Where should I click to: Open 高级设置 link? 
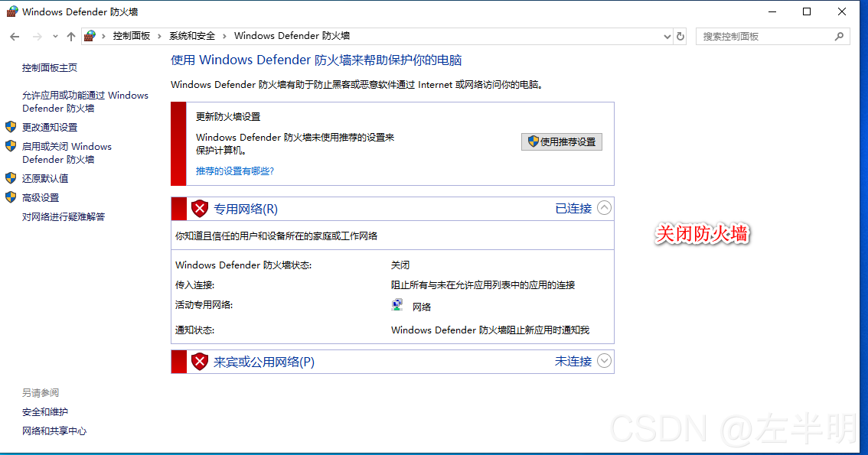pos(41,198)
